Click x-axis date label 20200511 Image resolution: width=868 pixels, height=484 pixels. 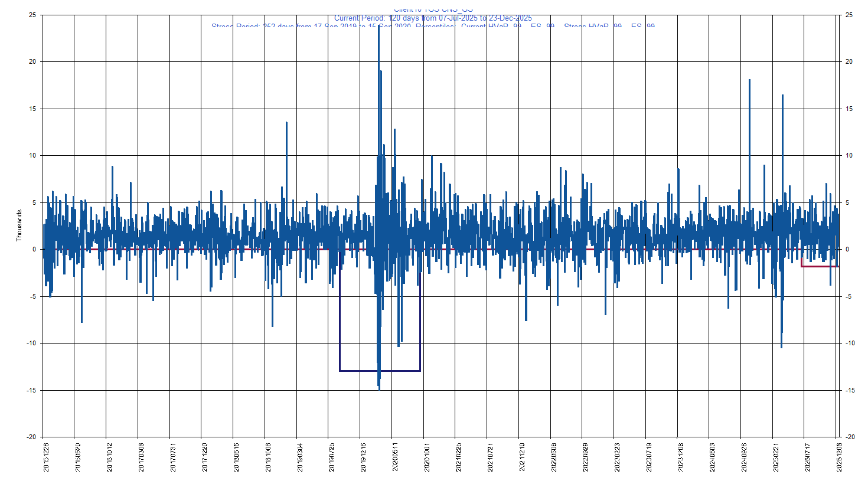[396, 457]
